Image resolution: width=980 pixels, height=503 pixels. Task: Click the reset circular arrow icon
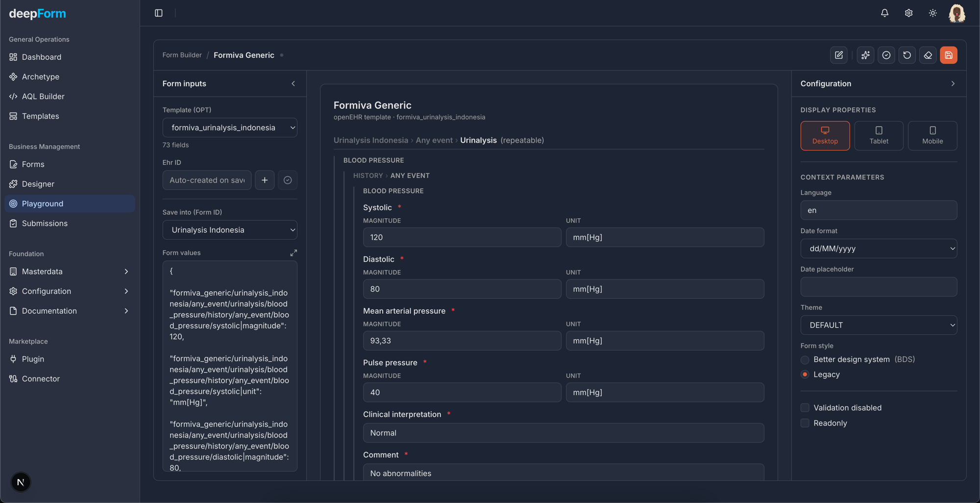tap(907, 55)
